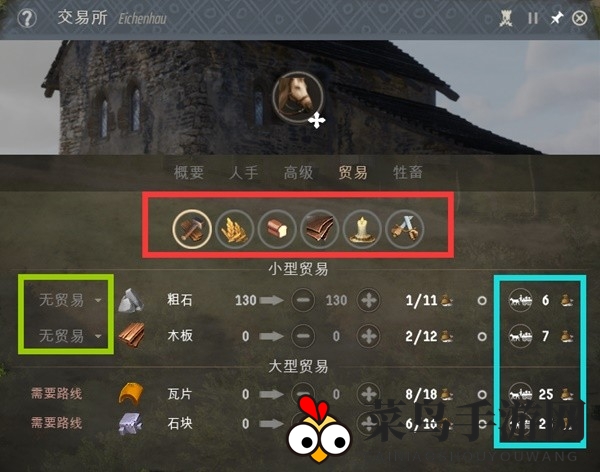Select the leather hides category icon
Viewport: 600px width, 472px height.
pos(319,229)
